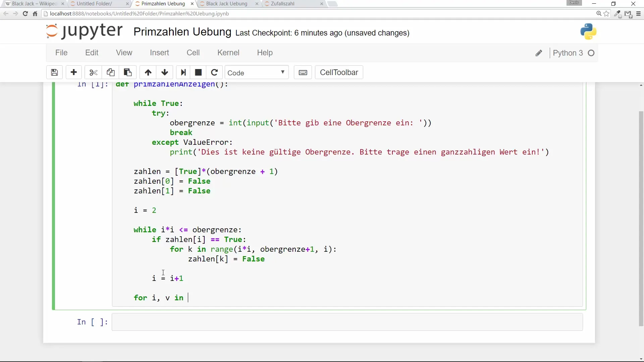Switch to Black Jack Uebung tab
Viewport: 644px width, 362px height.
click(x=228, y=4)
